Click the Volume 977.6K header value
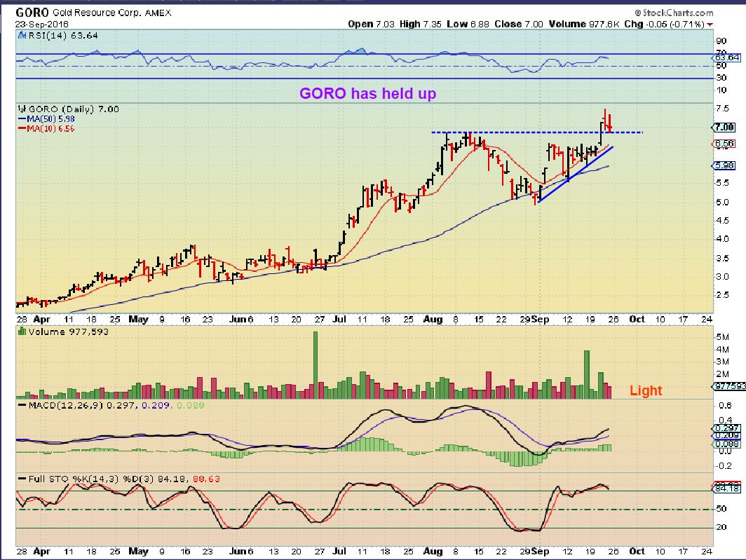This screenshot has width=746, height=560. pos(584,24)
